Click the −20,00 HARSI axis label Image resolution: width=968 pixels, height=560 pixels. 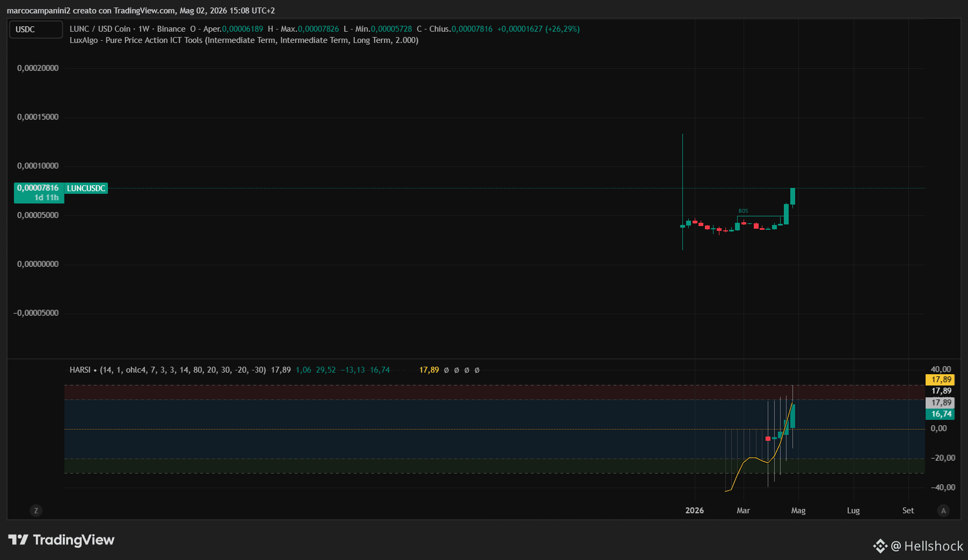tap(943, 458)
